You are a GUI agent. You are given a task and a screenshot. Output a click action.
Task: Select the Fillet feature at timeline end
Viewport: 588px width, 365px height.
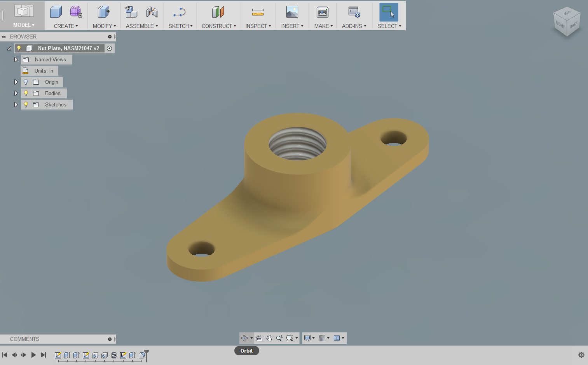point(141,355)
